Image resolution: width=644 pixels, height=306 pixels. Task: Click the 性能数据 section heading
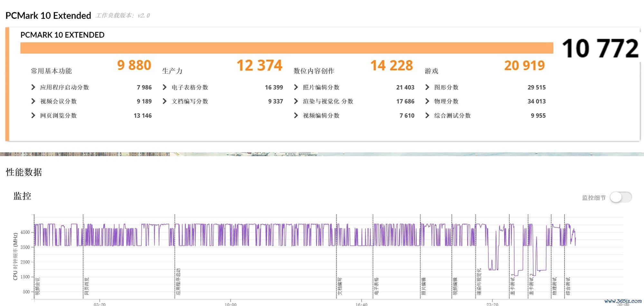(x=24, y=172)
